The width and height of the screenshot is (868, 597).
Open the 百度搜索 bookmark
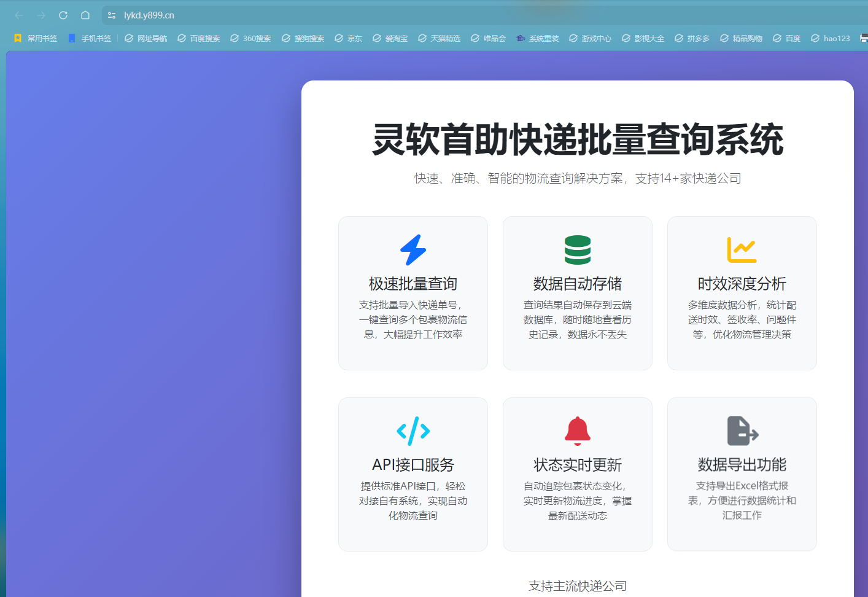(x=199, y=38)
